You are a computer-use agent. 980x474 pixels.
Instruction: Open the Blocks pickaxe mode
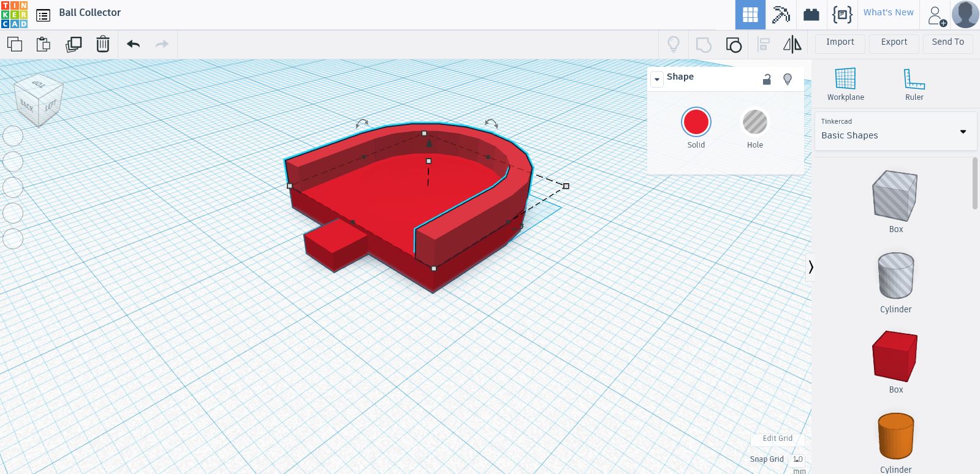pyautogui.click(x=781, y=15)
